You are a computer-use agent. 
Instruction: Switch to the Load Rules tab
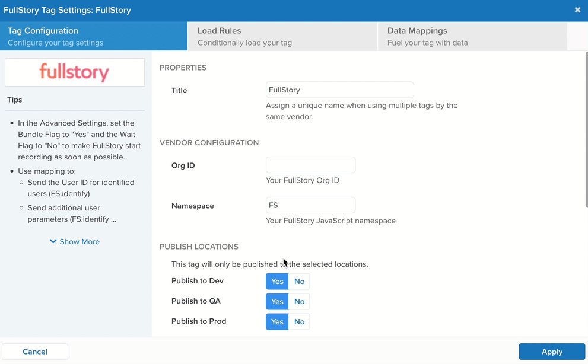[x=282, y=36]
